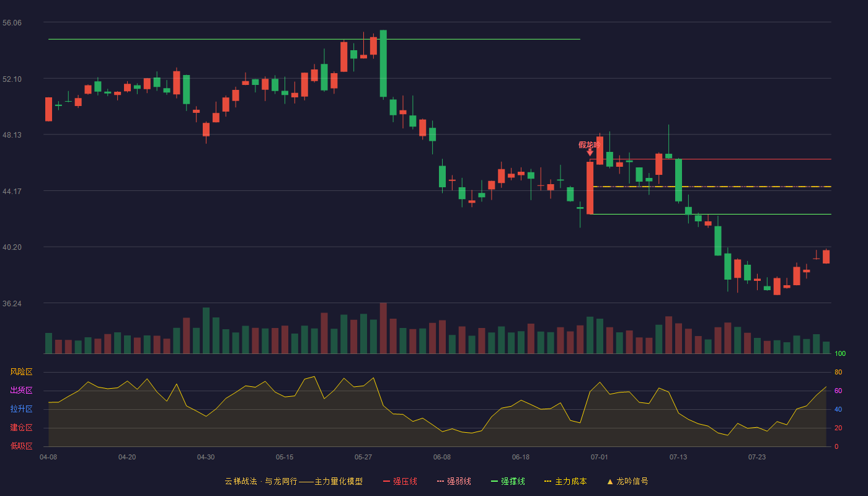Screen dimensions: 868x496
Task: Click the 44.17 price axis label
Action: coord(12,192)
